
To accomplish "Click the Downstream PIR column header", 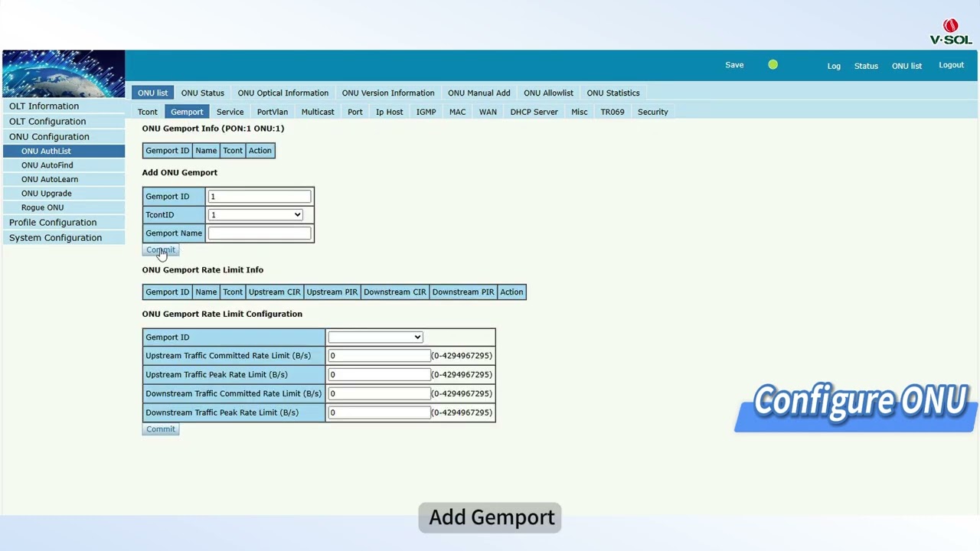I will [x=463, y=292].
